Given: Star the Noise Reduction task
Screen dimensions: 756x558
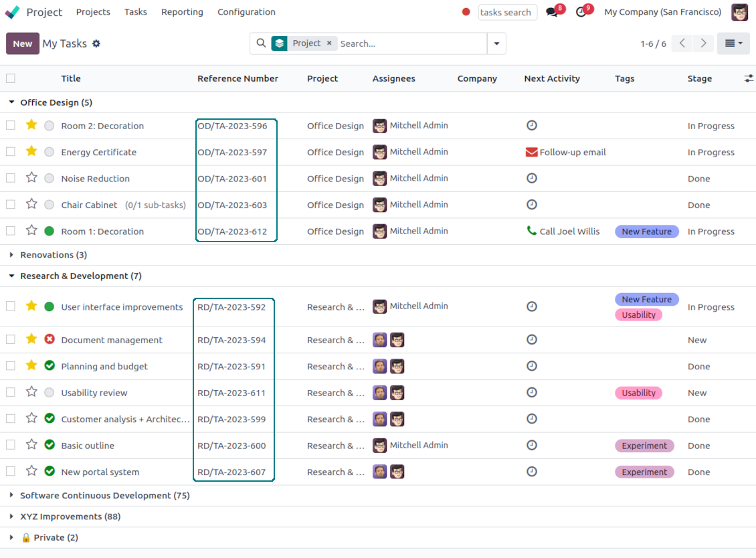Looking at the screenshot, I should click(x=31, y=178).
